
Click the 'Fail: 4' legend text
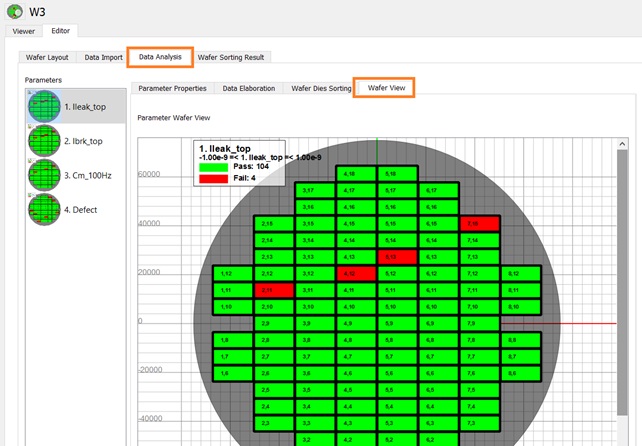tap(244, 178)
